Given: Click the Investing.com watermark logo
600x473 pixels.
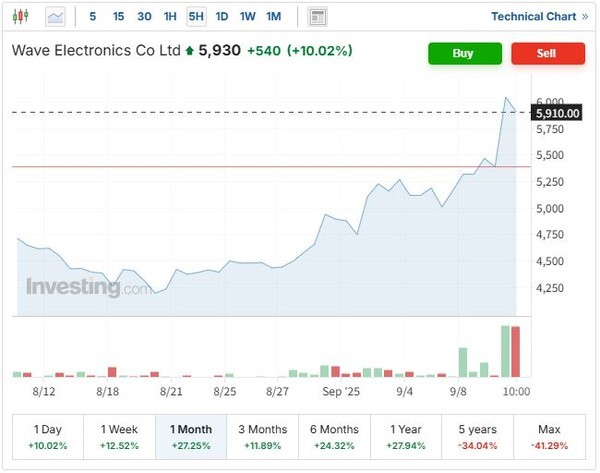Looking at the screenshot, I should point(88,286).
